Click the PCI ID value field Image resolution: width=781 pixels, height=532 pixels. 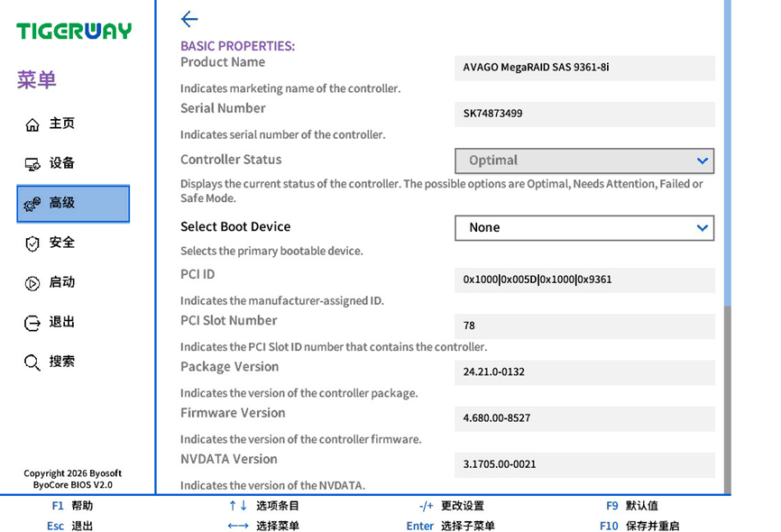584,280
